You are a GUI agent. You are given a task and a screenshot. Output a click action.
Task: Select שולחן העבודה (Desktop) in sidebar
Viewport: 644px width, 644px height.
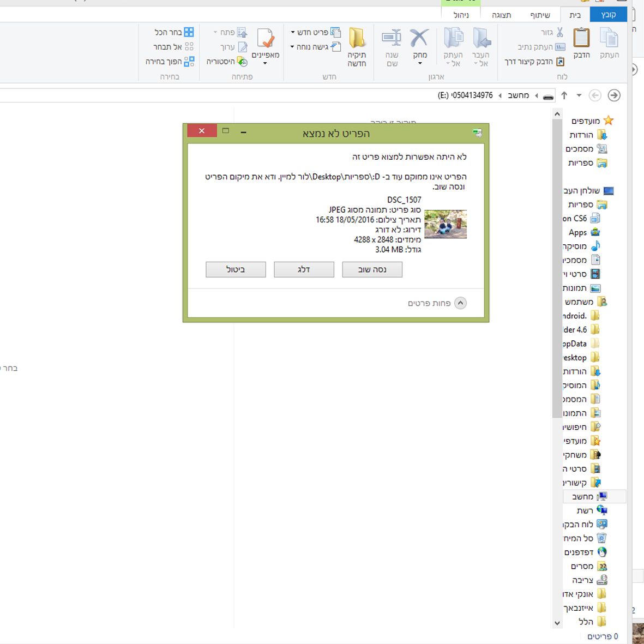[588, 190]
